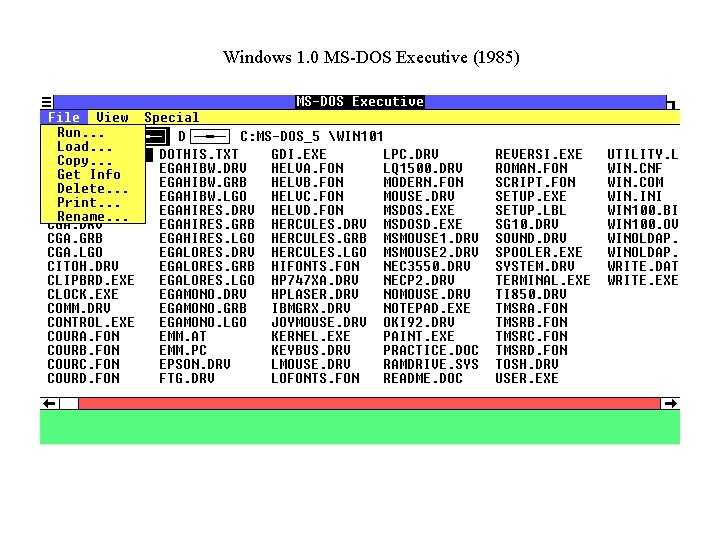
Task: Click the scrollbar left arrow
Action: point(50,404)
